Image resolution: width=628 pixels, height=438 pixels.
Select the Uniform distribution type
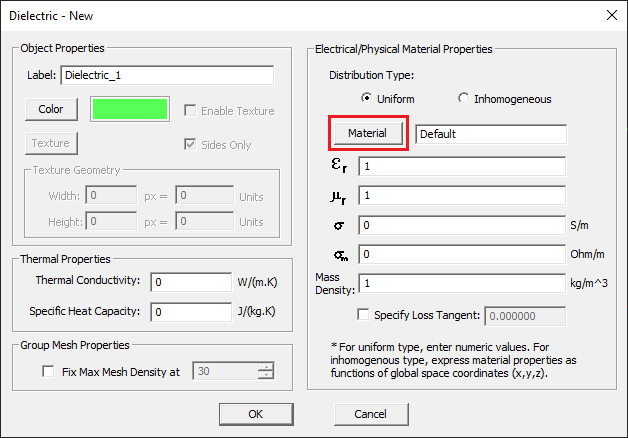tap(367, 99)
